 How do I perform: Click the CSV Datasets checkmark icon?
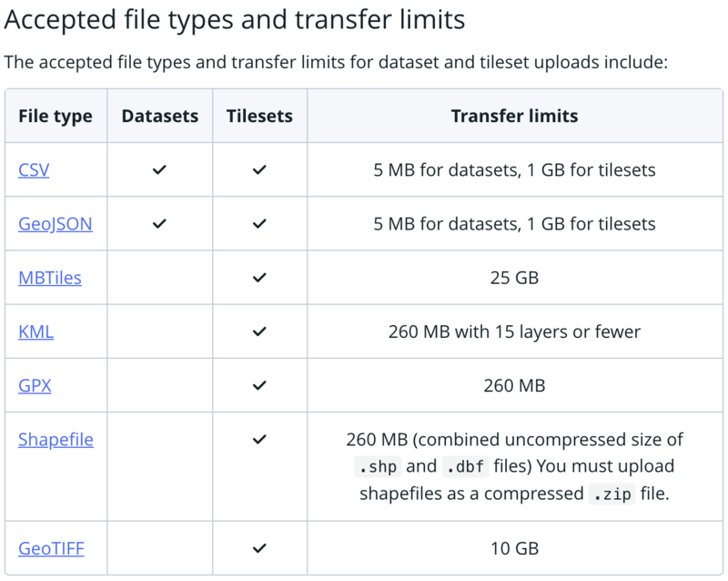point(159,170)
